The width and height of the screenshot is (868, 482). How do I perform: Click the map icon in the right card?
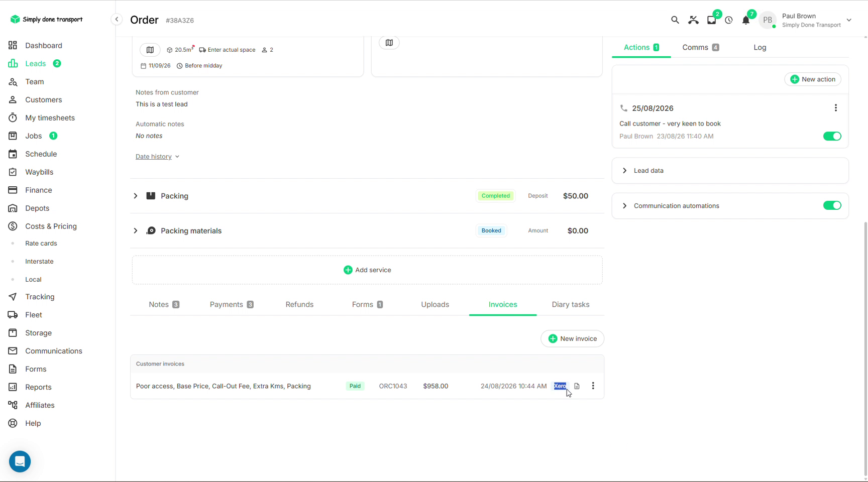pos(389,43)
